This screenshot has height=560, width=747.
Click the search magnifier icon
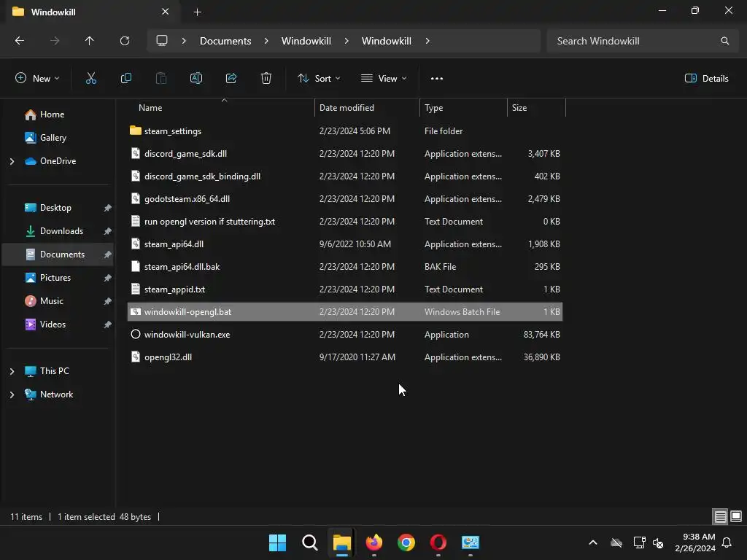click(x=724, y=41)
